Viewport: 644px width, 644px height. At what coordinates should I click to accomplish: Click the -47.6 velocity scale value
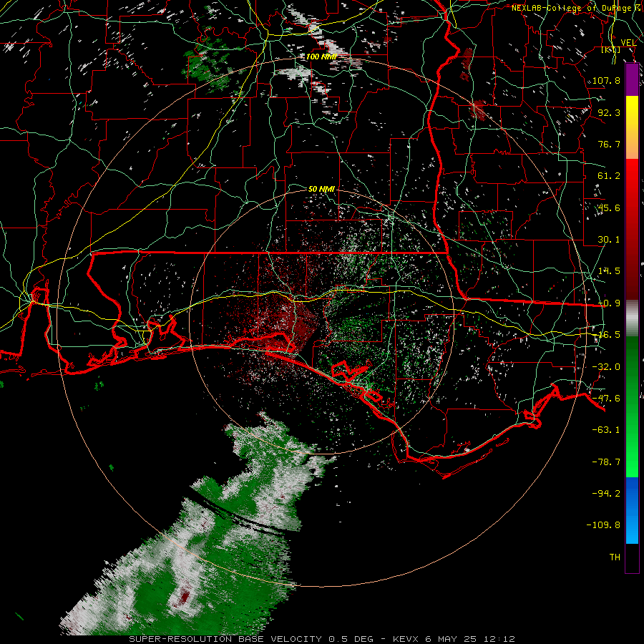(x=606, y=399)
